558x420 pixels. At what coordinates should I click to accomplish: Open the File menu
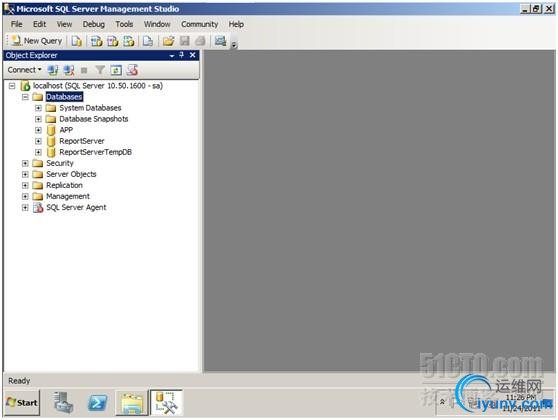click(16, 24)
